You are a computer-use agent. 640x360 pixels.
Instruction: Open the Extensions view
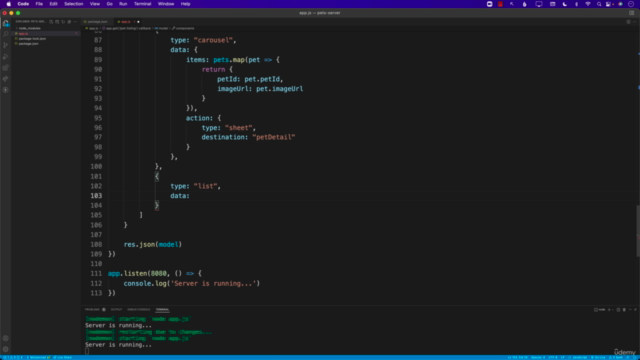pos(6,67)
